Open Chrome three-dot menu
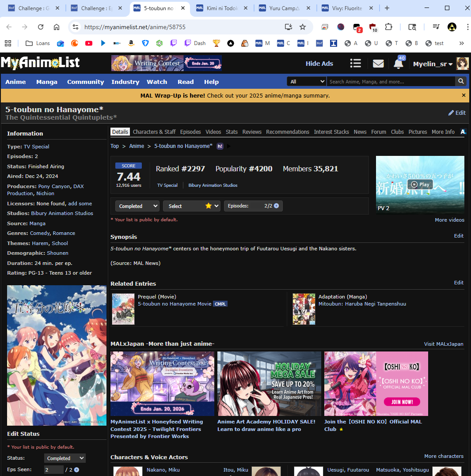The width and height of the screenshot is (471, 476). pyautogui.click(x=467, y=27)
